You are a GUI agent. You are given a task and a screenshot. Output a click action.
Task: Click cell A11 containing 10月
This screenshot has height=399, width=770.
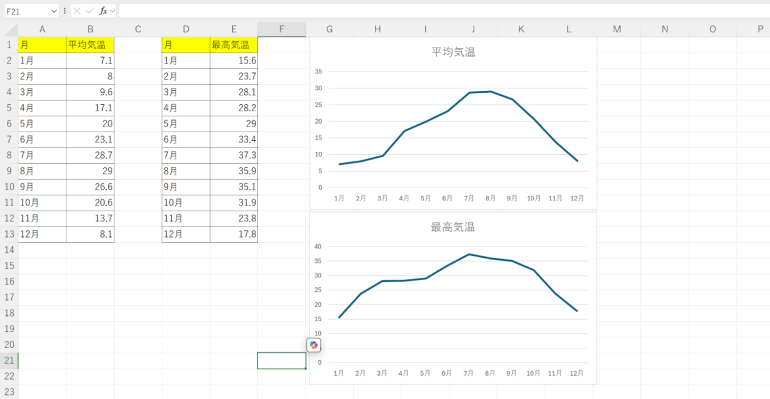click(x=42, y=203)
